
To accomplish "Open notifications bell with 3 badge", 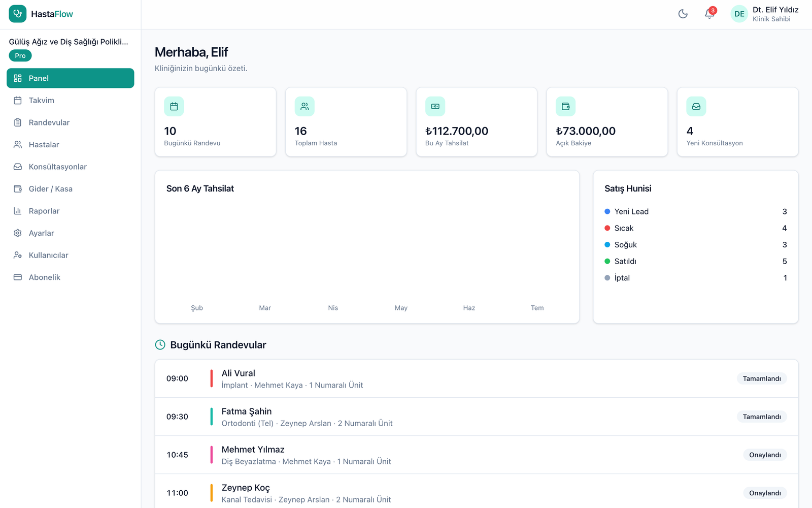I will click(x=709, y=14).
